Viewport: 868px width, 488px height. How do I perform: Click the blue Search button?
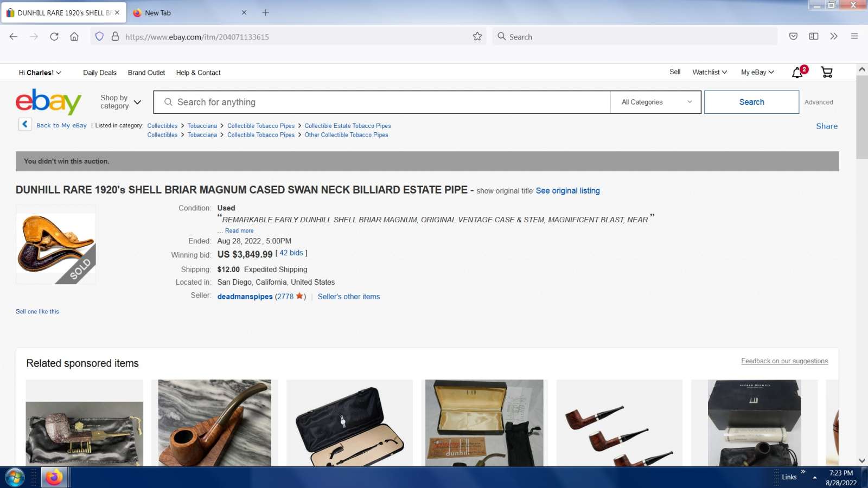[x=751, y=102]
